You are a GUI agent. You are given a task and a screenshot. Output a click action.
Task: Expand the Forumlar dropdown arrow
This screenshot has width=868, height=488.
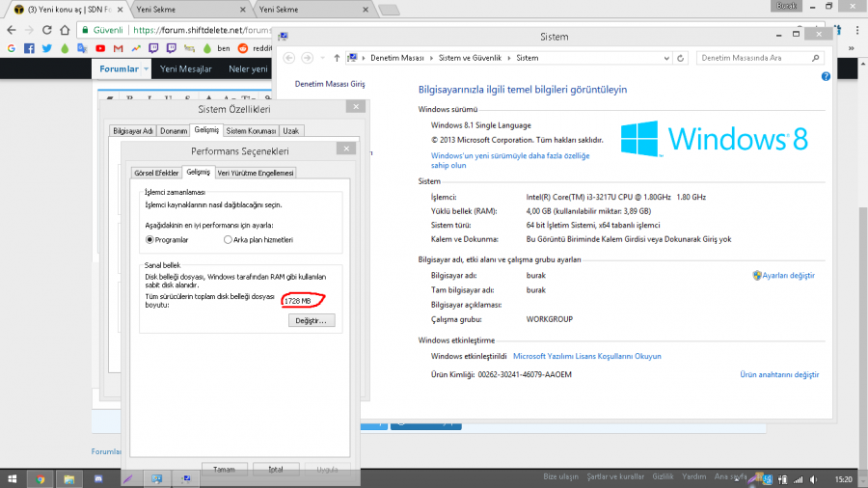[x=147, y=69]
